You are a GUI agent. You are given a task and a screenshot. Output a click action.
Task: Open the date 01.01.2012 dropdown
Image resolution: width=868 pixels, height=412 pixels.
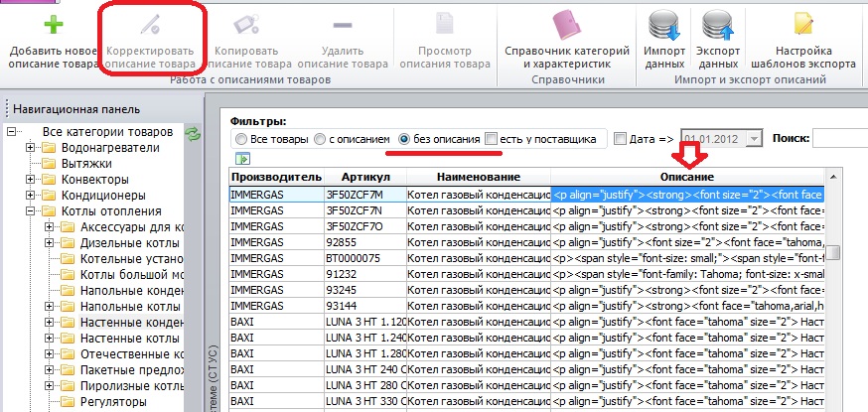pyautogui.click(x=754, y=139)
